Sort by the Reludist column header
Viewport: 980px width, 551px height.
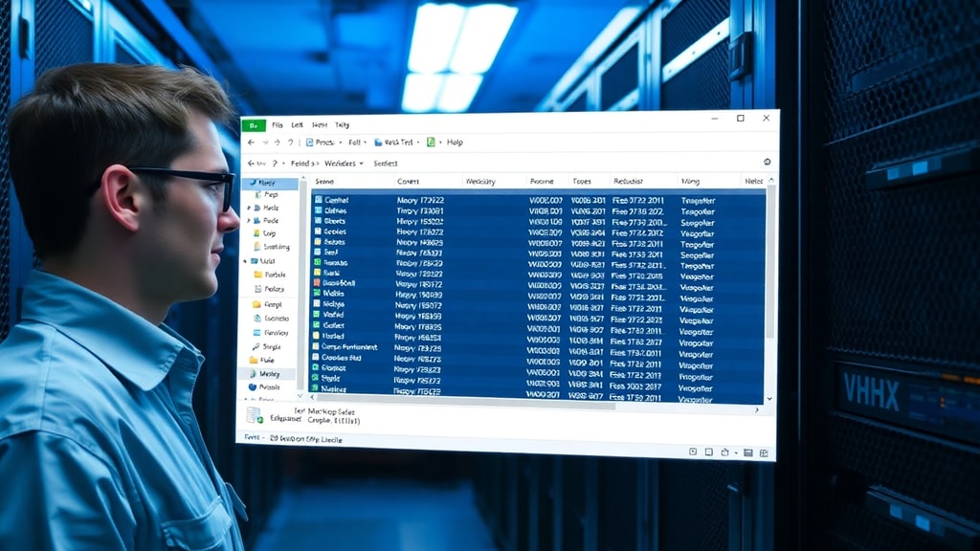(x=628, y=181)
